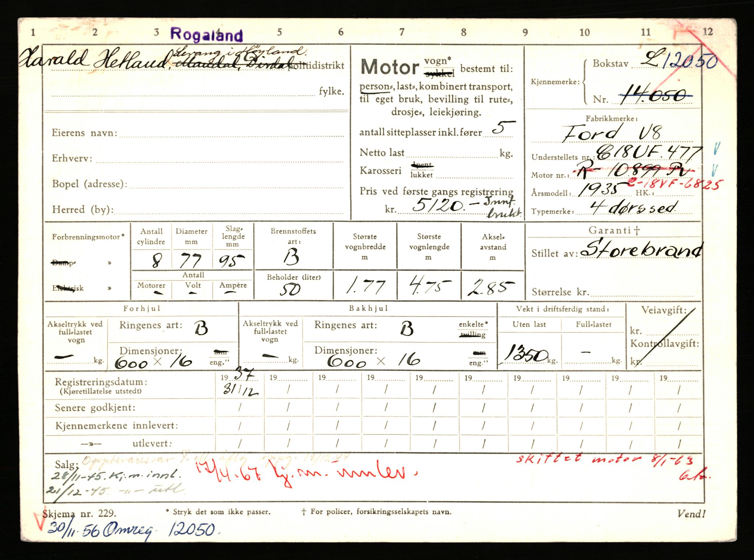
Task: Select the Slaglengde value 95
Action: [x=231, y=261]
